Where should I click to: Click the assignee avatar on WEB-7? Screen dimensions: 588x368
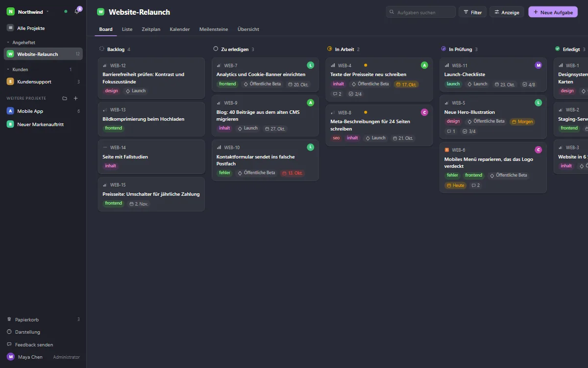[x=310, y=65]
